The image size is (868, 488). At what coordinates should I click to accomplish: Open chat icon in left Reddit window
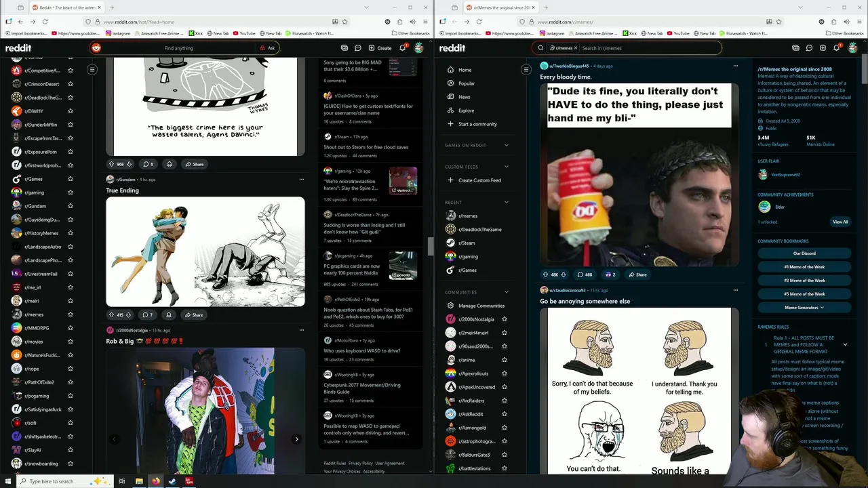point(357,48)
